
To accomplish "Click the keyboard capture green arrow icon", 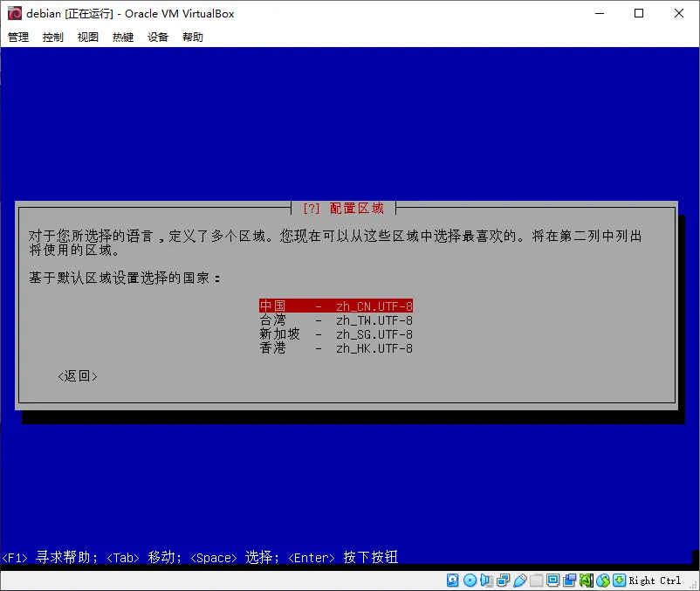I will [619, 581].
